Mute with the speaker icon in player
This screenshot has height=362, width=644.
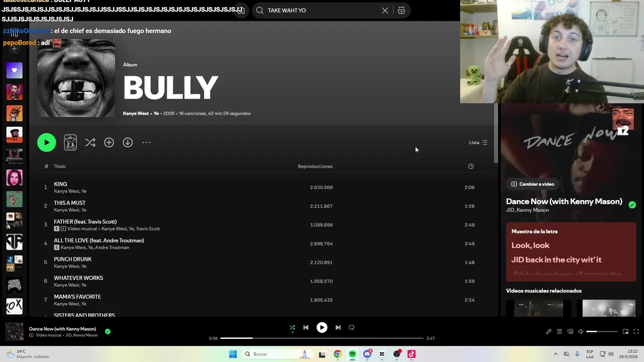(x=581, y=332)
